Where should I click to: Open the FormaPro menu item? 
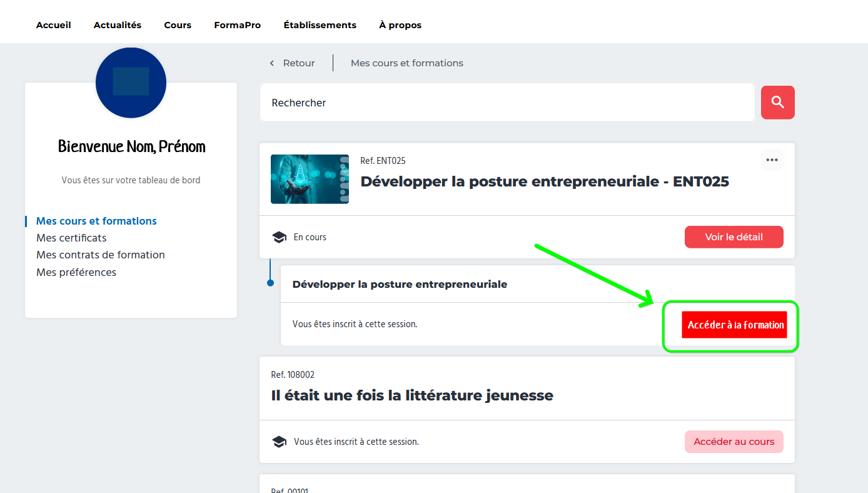pyautogui.click(x=238, y=25)
